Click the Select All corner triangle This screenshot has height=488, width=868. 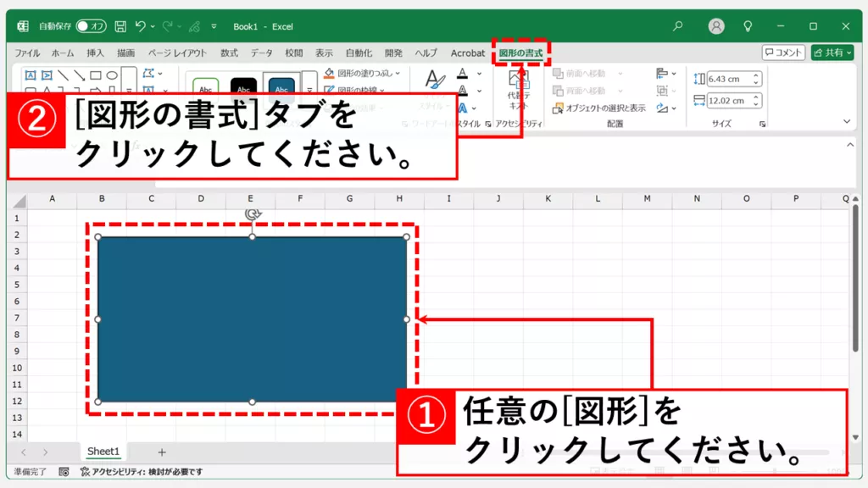pos(19,200)
